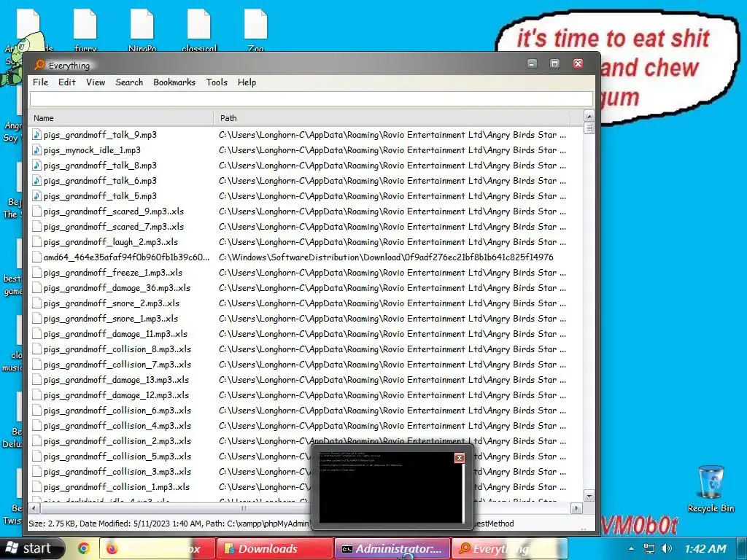The image size is (747, 560).
Task: Switch to the Everything taskbar button
Action: tap(509, 548)
